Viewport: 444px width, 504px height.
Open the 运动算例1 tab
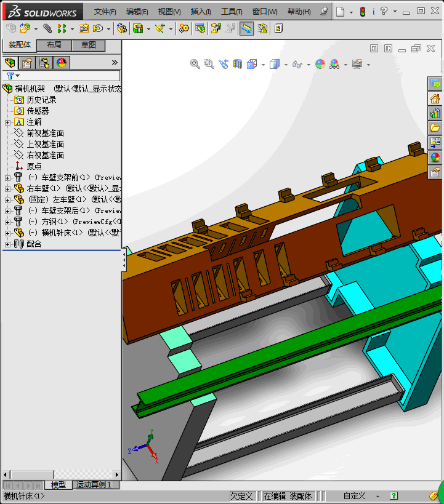[94, 485]
